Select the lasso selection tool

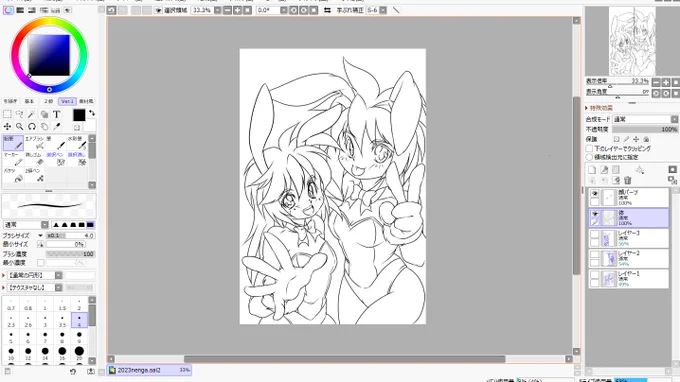pos(20,114)
